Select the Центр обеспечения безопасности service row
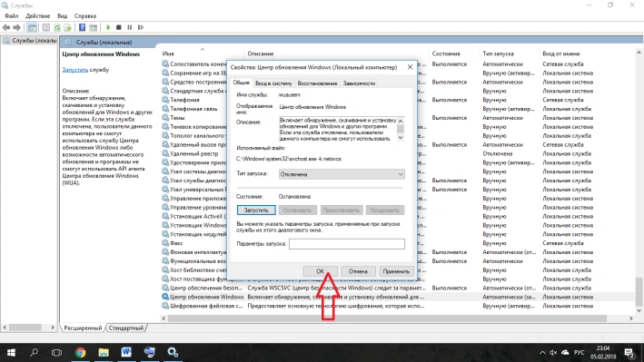The width and height of the screenshot is (644, 362). click(x=399, y=288)
